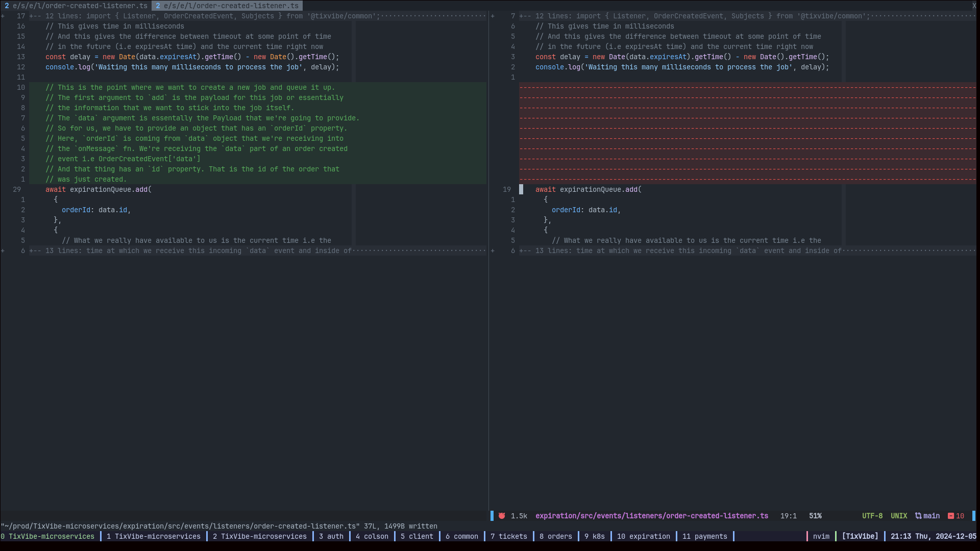
Task: Click the git branch icon beside main
Action: [918, 516]
